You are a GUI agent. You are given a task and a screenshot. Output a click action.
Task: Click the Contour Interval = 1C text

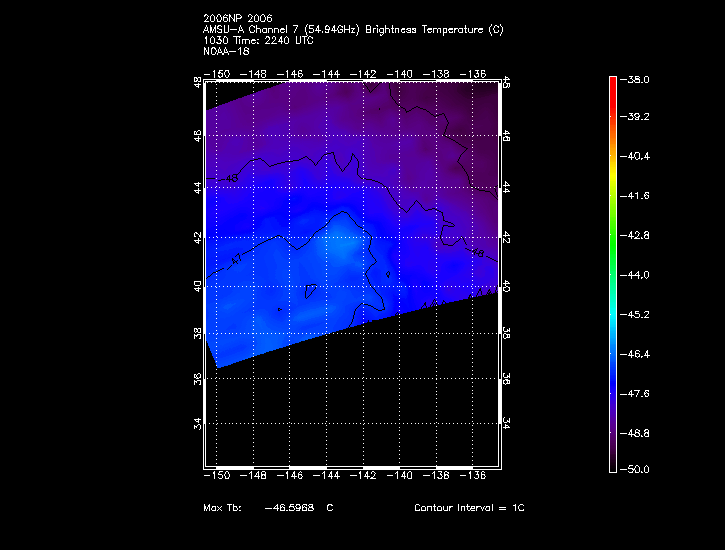pyautogui.click(x=469, y=508)
